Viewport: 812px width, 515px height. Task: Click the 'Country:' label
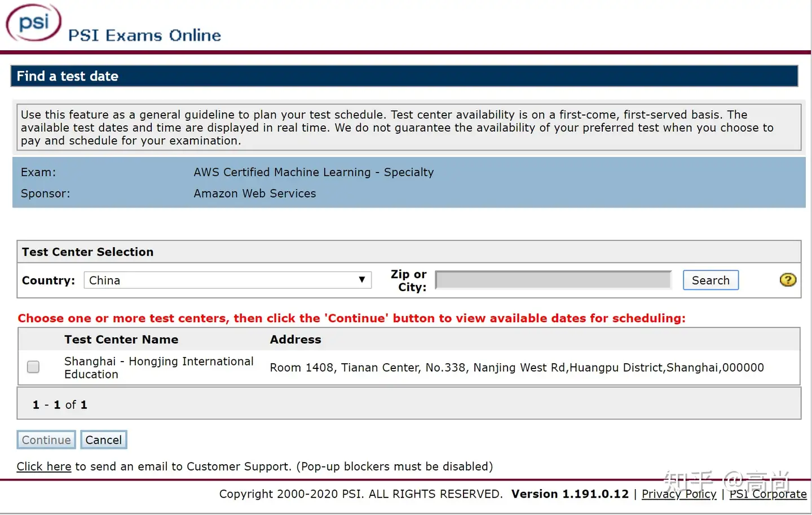[x=48, y=280]
